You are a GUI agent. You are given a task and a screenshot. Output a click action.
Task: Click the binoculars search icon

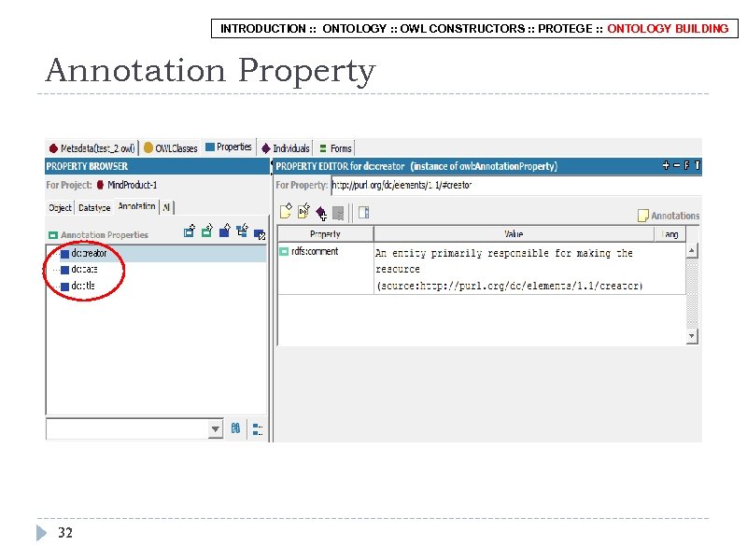[x=235, y=427]
